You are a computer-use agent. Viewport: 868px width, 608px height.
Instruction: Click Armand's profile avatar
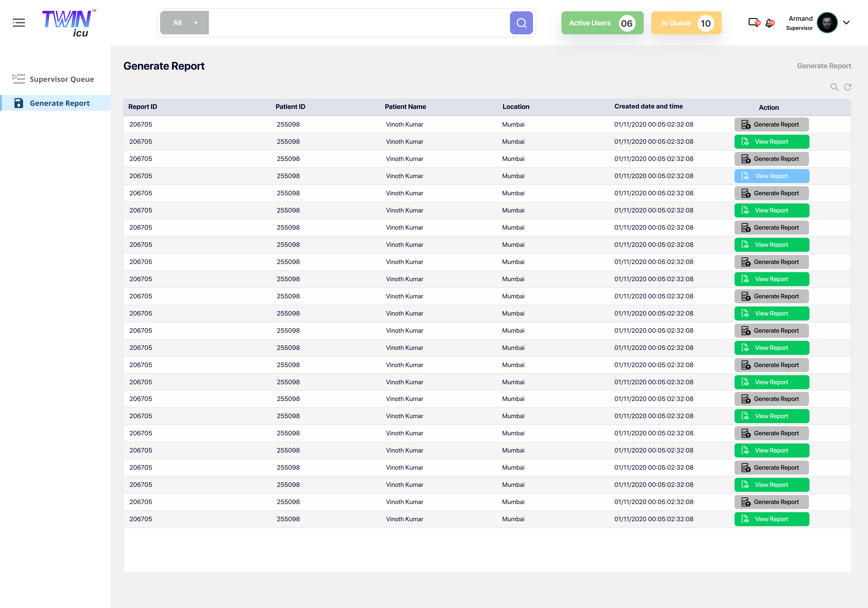[827, 23]
